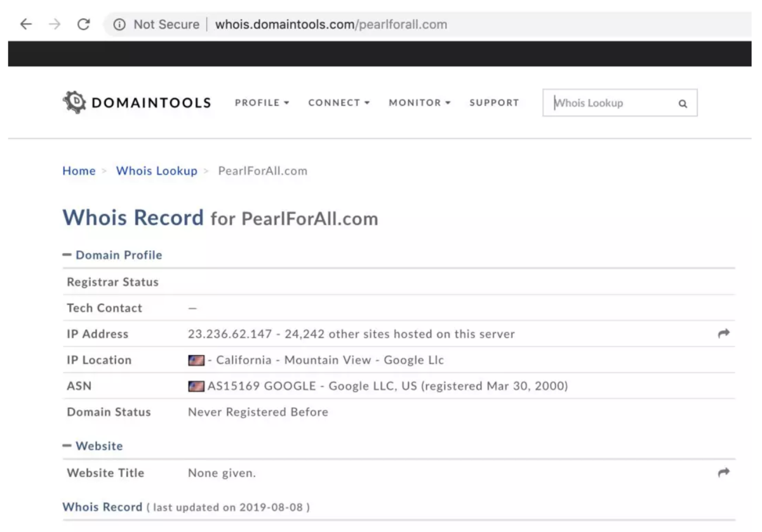Viewport: 762px width, 532px height.
Task: Click the browser back arrow
Action: point(25,24)
